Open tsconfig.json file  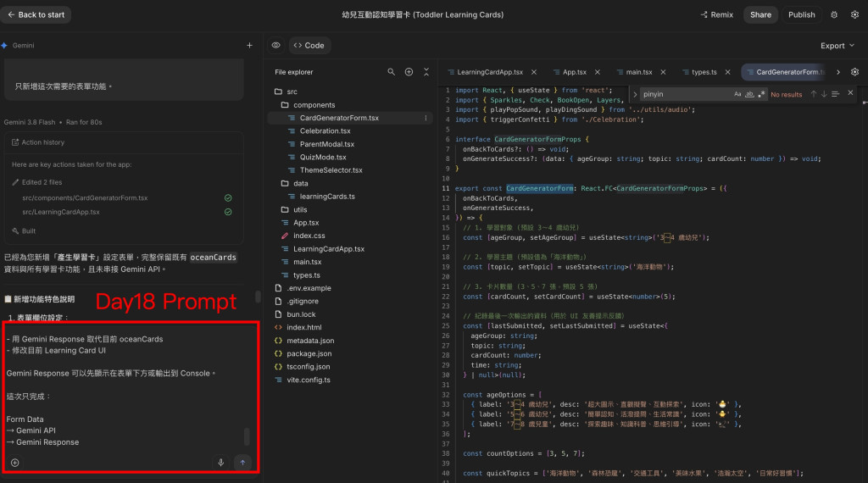(x=308, y=367)
